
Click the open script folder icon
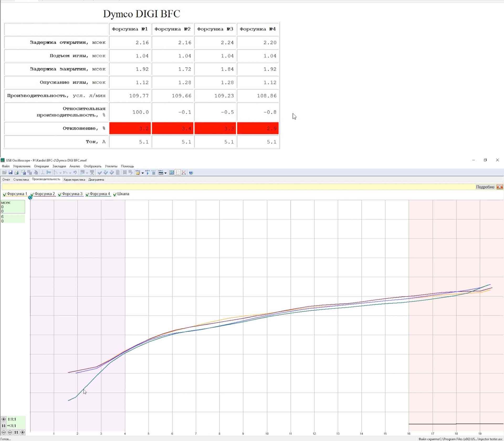[138, 172]
